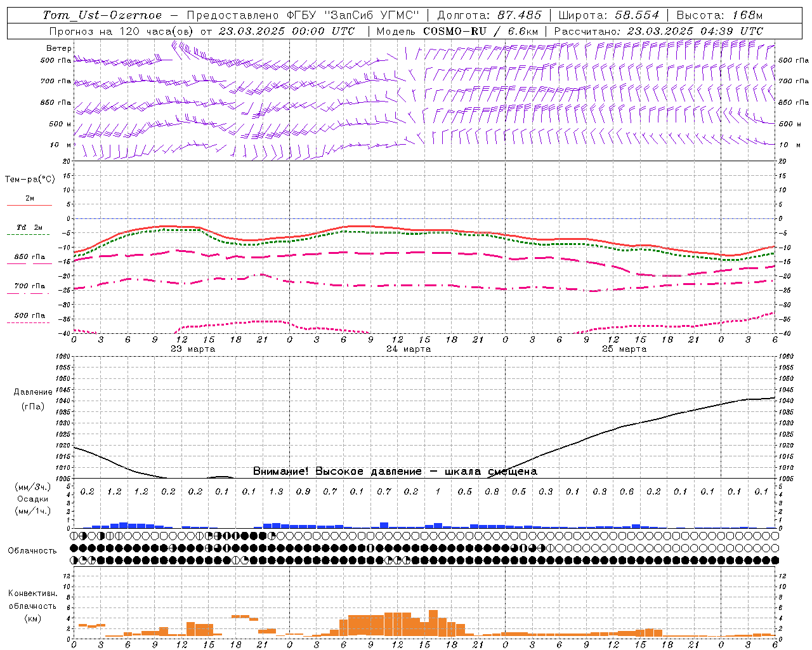
Task: Click the date label 24 марта
Action: tap(409, 349)
